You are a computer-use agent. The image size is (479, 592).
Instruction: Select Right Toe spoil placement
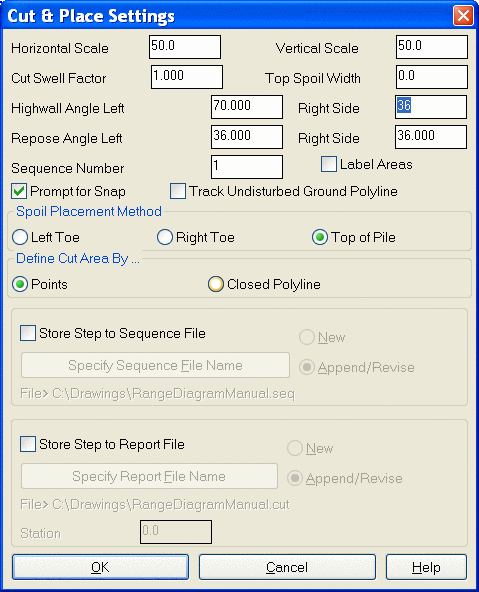click(x=165, y=237)
